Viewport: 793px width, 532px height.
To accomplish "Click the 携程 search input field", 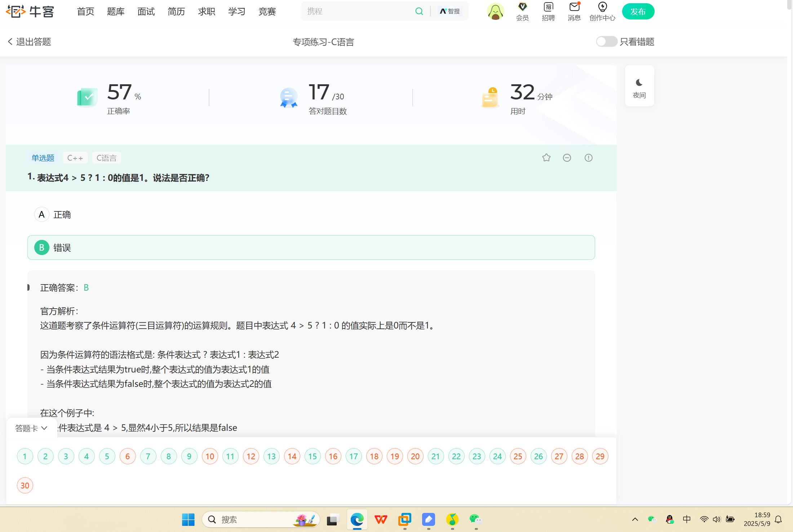I will 357,11.
